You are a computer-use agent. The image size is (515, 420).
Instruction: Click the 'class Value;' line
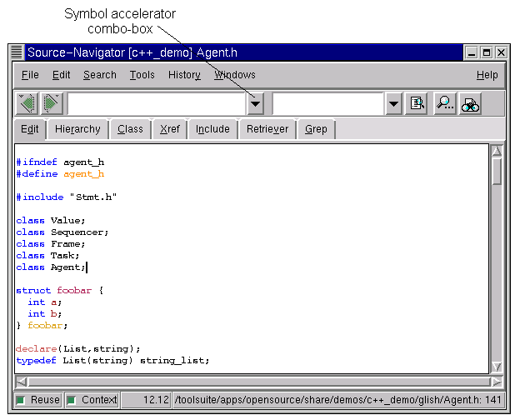[x=51, y=220]
